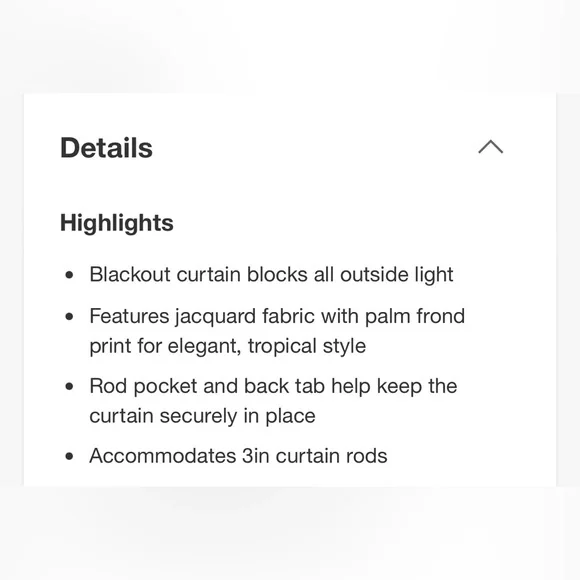Click the 'Features jacquard fabric with palm frond' line

277,317
